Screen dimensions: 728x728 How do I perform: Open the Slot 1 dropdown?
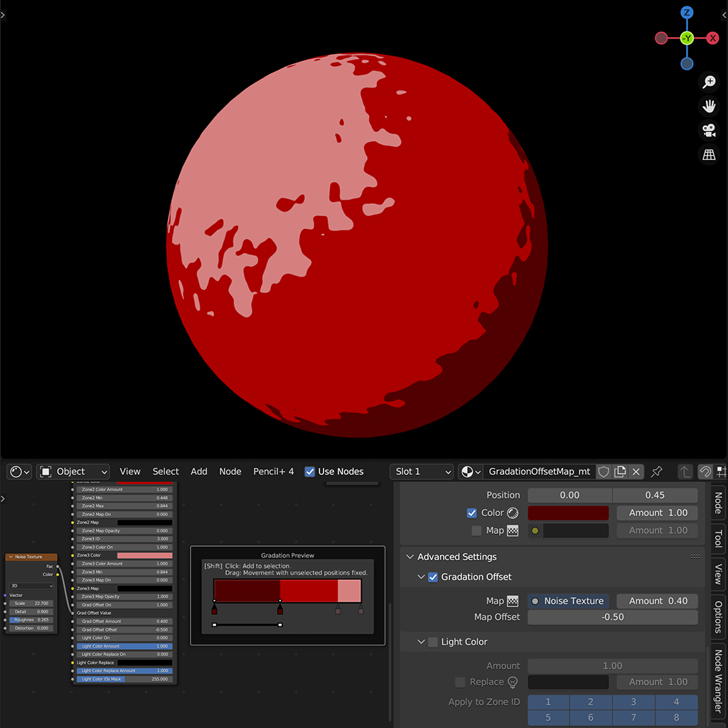tap(422, 471)
